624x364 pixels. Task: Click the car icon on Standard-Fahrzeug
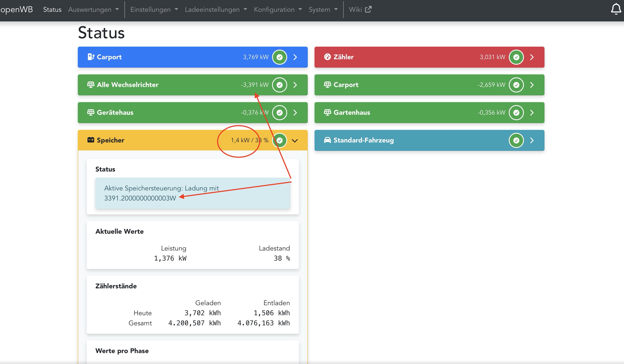tap(327, 140)
